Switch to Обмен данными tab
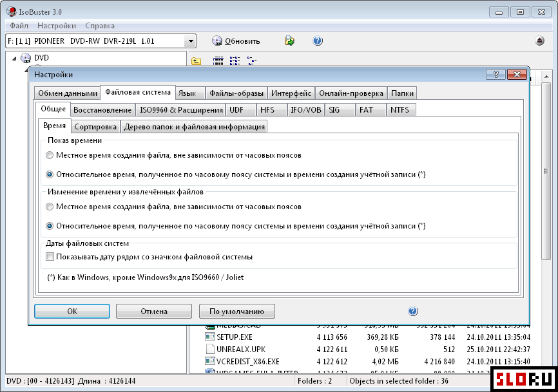Viewport: 558px width, 392px height. point(68,93)
